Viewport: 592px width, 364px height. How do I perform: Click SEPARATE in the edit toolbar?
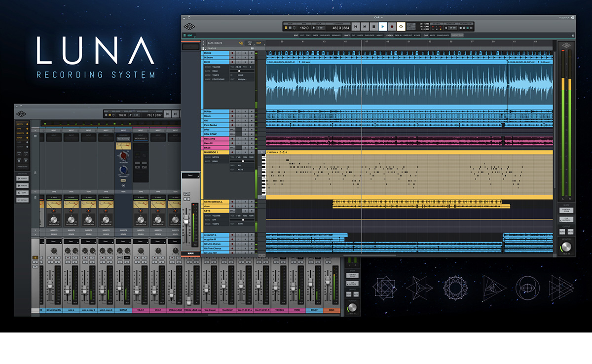tap(336, 35)
